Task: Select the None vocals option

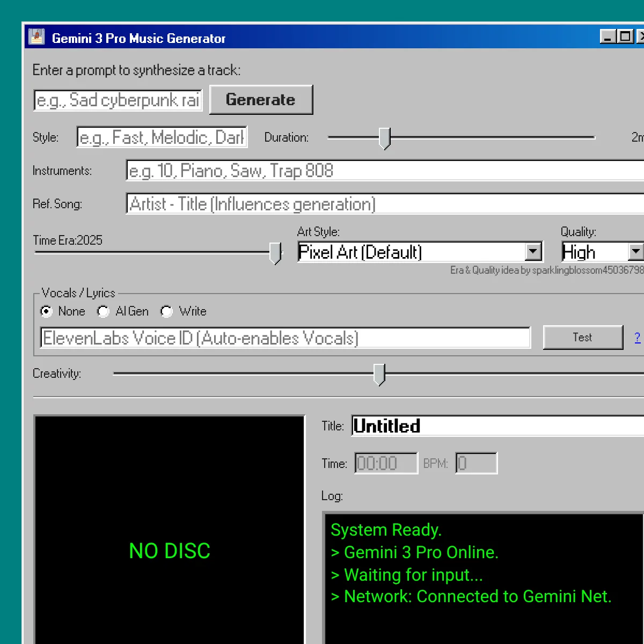Action: (47, 311)
